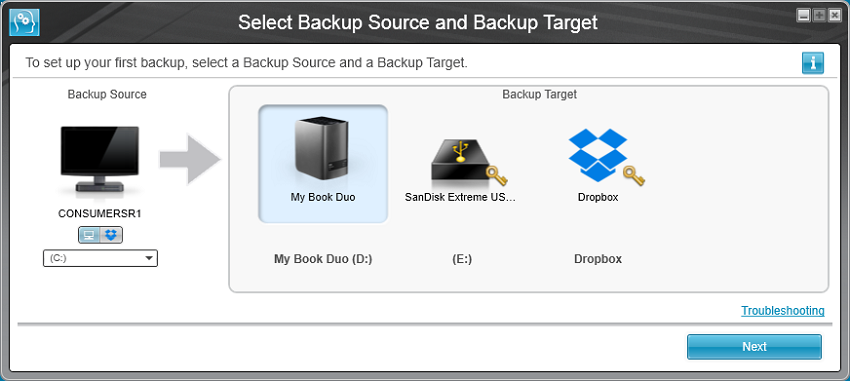
Task: Click the bold Dropbox label below targets
Action: coord(598,259)
